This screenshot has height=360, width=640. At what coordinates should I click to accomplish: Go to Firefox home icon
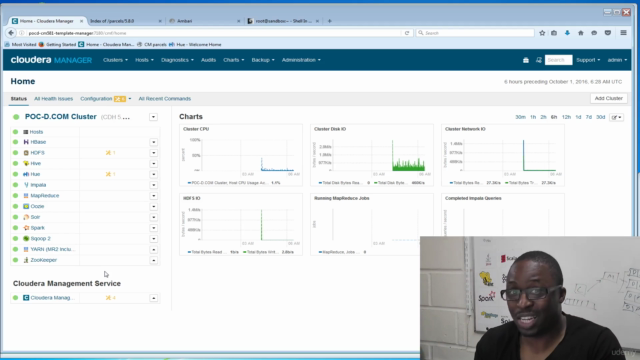(581, 33)
